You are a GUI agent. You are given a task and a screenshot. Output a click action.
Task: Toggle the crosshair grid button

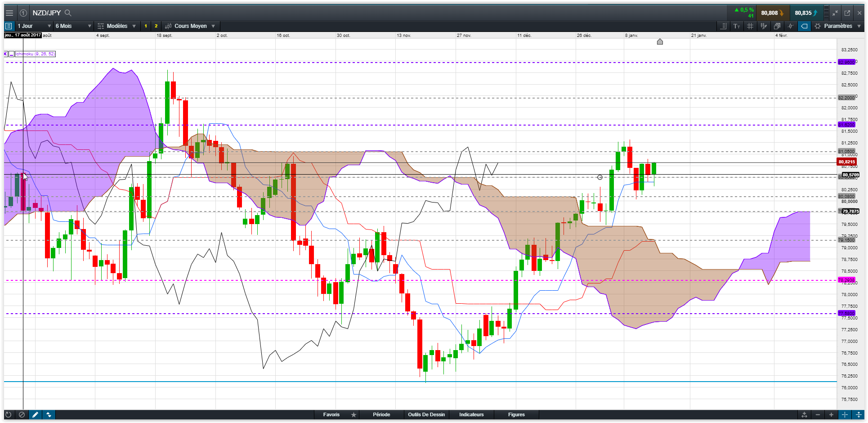764,26
